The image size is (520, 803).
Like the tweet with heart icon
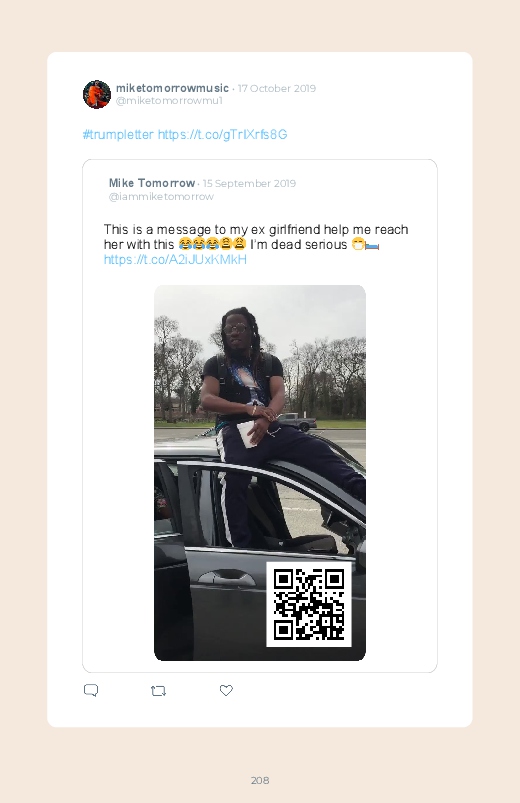click(x=226, y=690)
